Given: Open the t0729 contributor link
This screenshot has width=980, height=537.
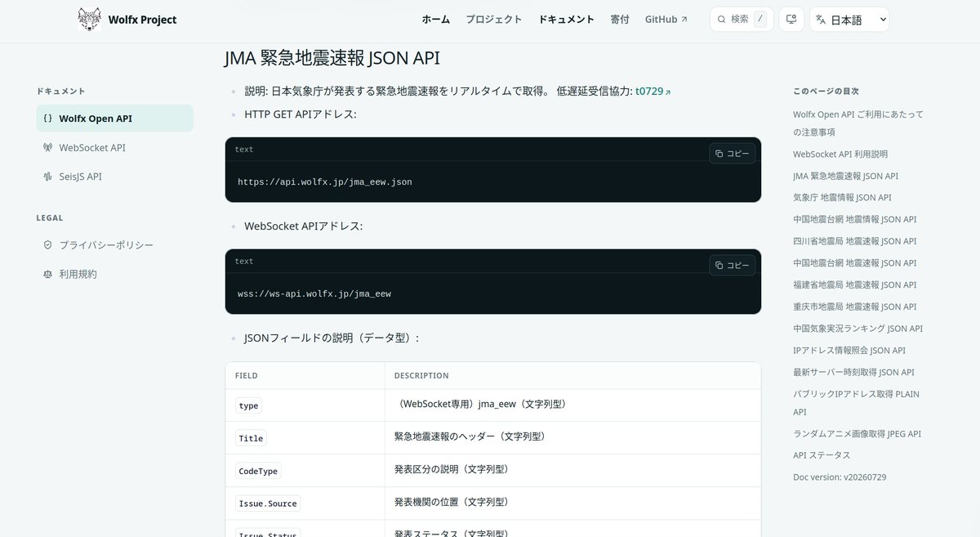Looking at the screenshot, I should [653, 92].
